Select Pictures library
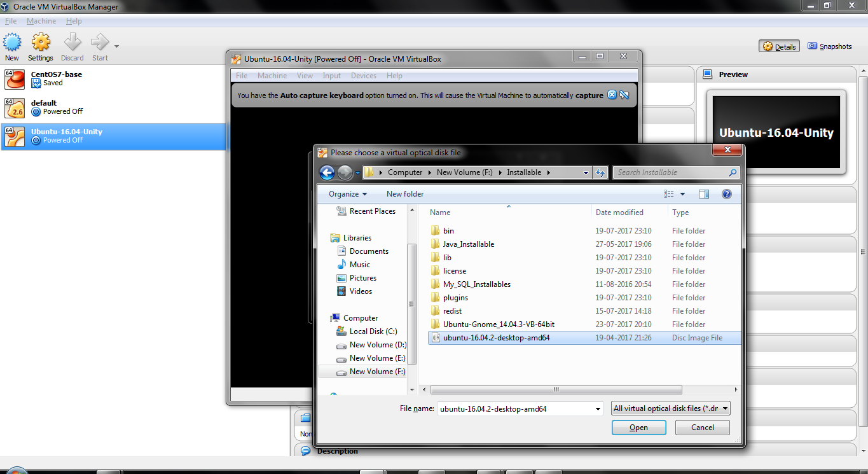Screen dimensions: 868x474 356,278
